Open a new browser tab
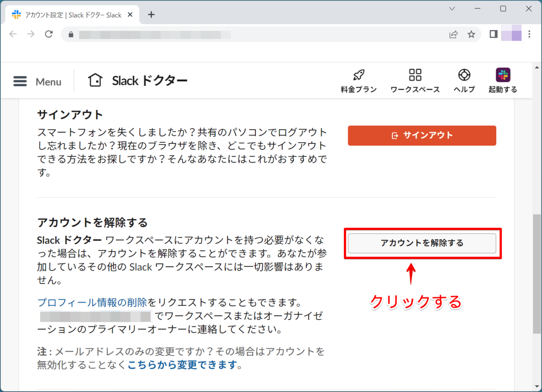 151,15
